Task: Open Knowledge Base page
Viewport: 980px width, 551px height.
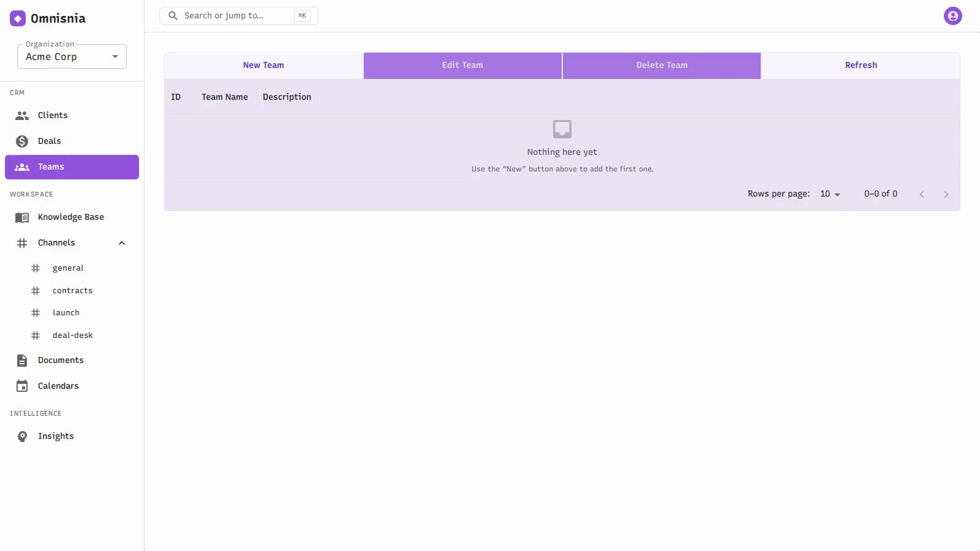Action: (x=72, y=217)
